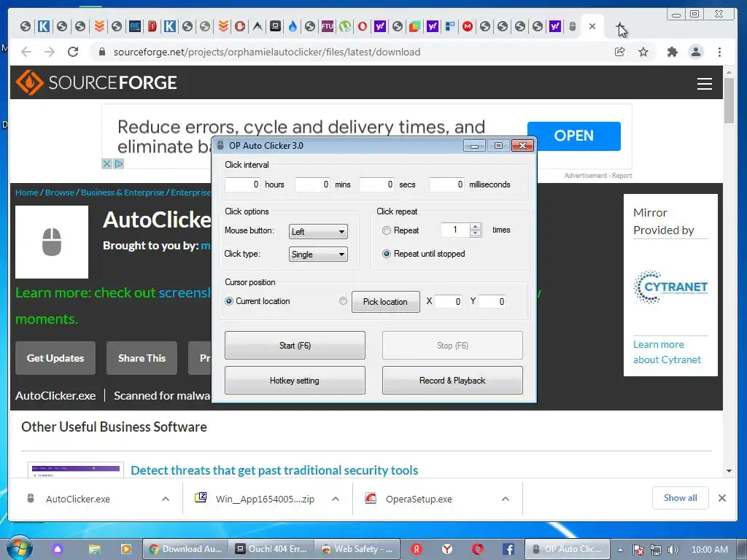Select the radio button beside Pick location
747x560 pixels.
[343, 301]
